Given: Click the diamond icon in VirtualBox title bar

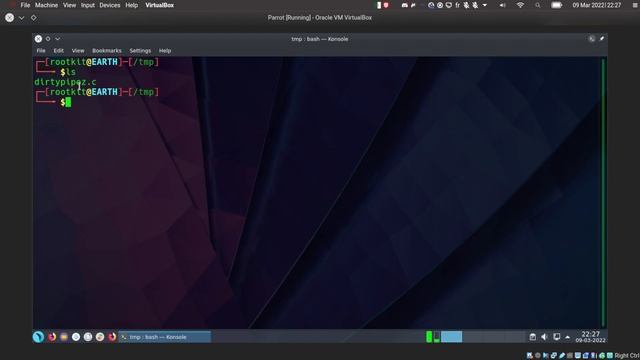Looking at the screenshot, I should click(x=33, y=18).
